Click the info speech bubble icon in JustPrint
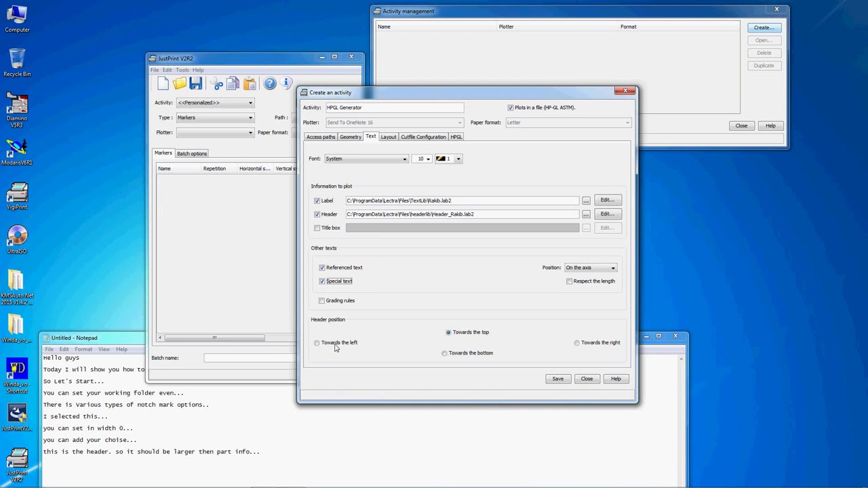 pyautogui.click(x=286, y=83)
